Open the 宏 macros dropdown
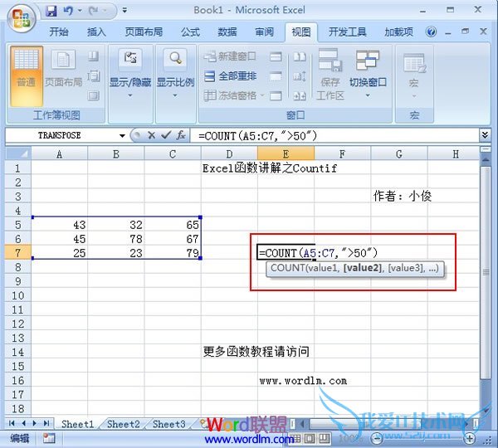Viewport: 498px width, 448px height. (414, 76)
